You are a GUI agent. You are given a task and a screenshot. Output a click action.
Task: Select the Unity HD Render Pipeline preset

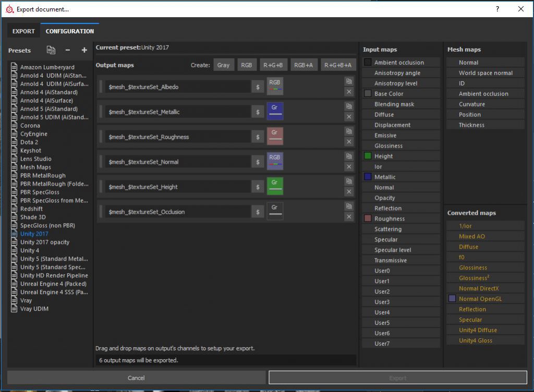tap(54, 275)
